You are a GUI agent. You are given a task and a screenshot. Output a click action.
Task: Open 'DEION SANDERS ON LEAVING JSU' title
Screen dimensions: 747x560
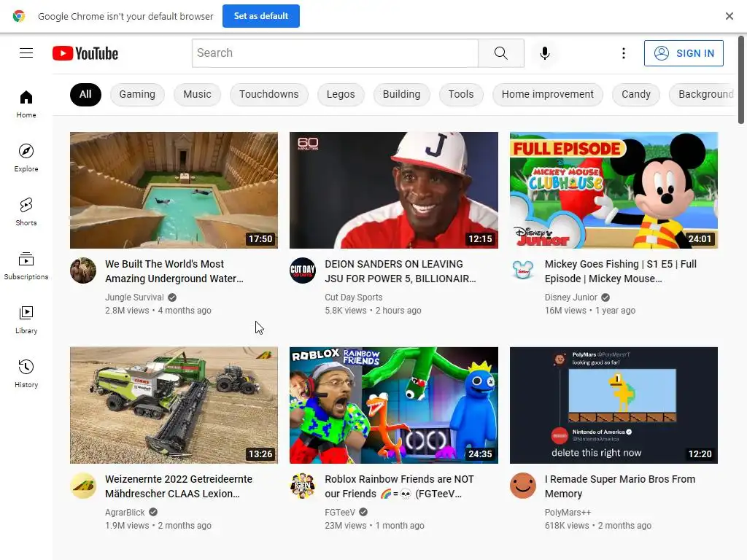point(400,271)
